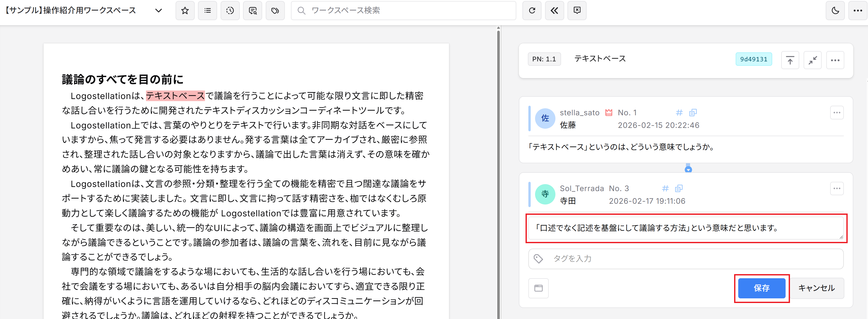Focus the タグを入力 tag field
Viewport: 868px width, 319px height.
click(686, 259)
